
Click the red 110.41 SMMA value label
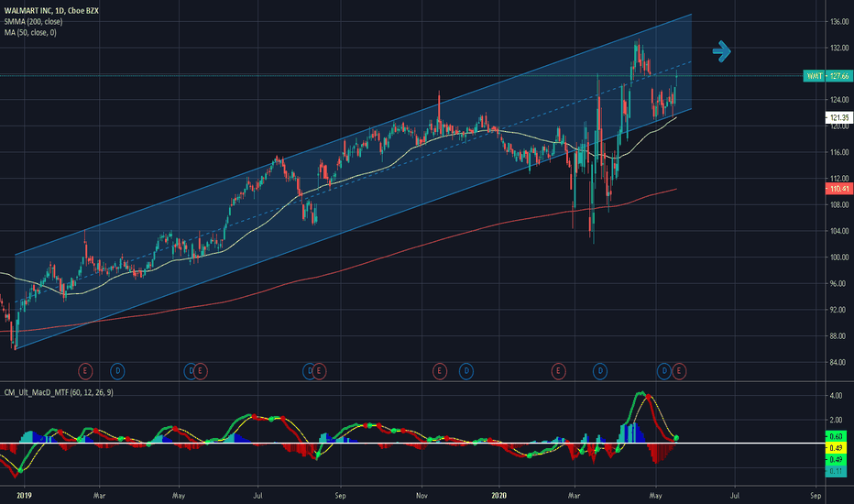click(839, 189)
